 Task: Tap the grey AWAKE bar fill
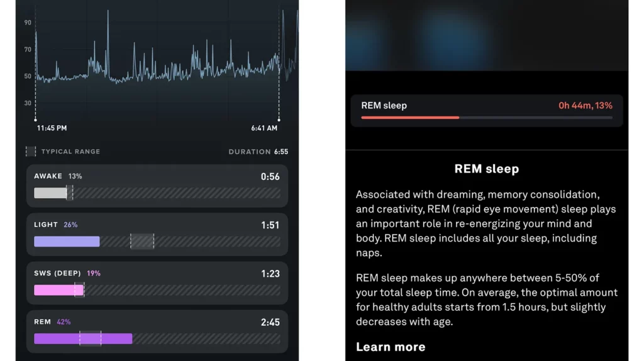(x=50, y=193)
